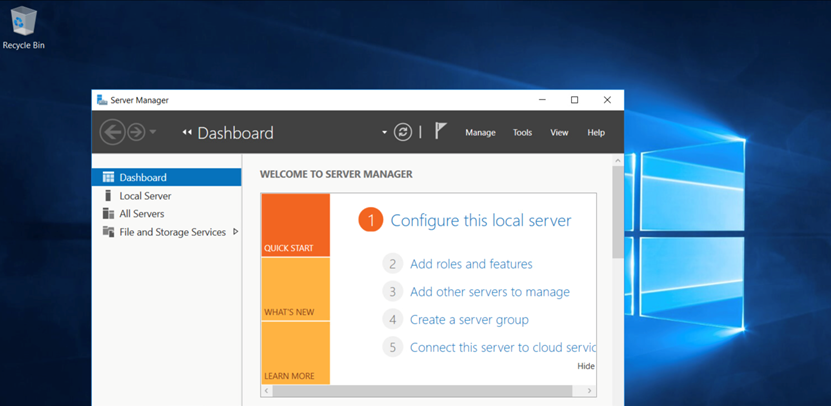Open the Notifications flag
The height and width of the screenshot is (406, 831).
click(440, 131)
